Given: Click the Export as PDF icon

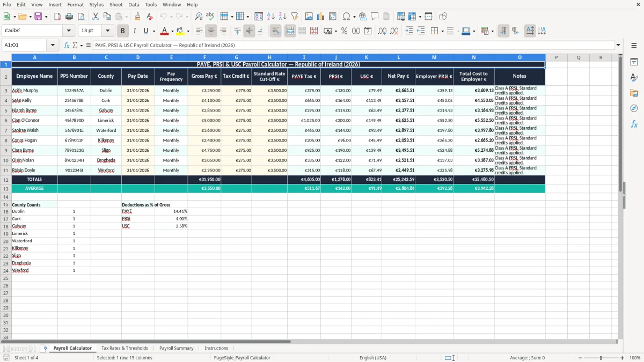Looking at the screenshot, I should click(x=57, y=17).
